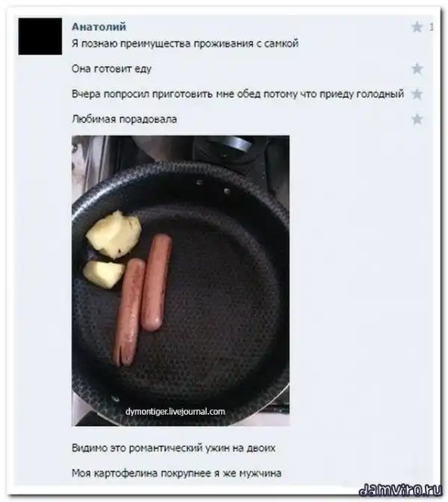Click the dymontiger.livejournal.com watermark text
The image size is (448, 502).
coord(175,412)
